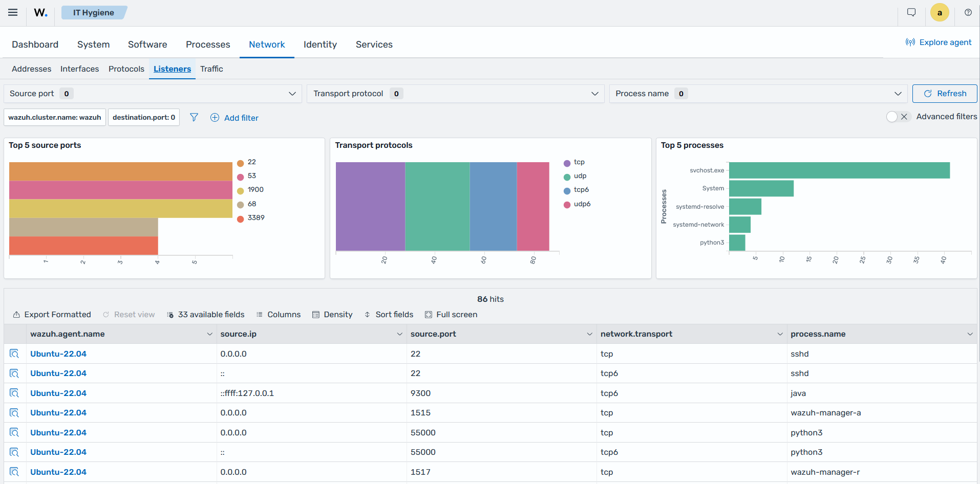Open the Identity tab
Image resolution: width=980 pixels, height=484 pixels.
coord(320,45)
